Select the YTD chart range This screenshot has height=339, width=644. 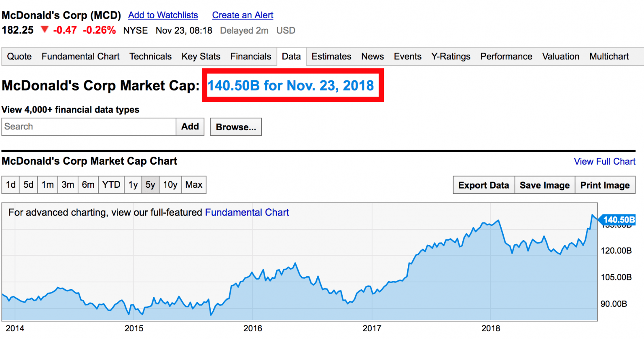tap(111, 185)
